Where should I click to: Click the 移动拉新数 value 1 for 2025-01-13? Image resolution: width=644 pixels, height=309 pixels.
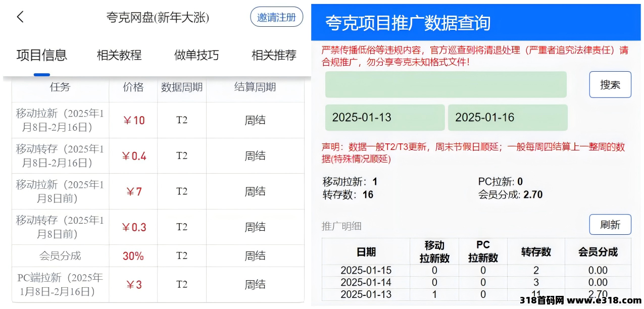[434, 294]
